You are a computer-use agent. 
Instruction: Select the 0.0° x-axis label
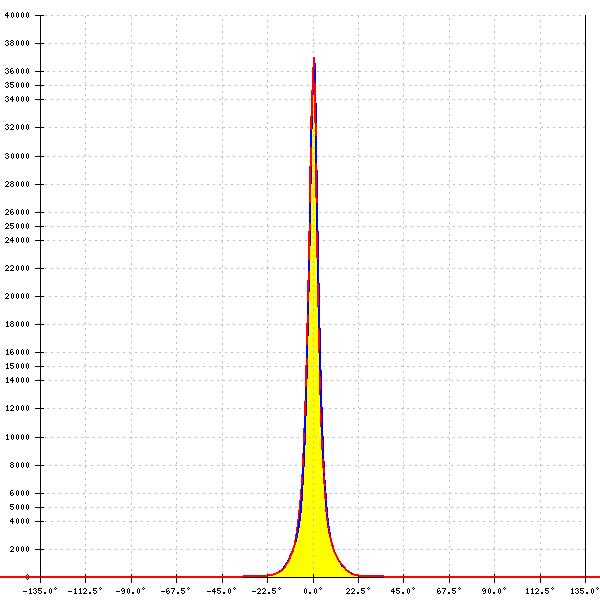point(313,590)
